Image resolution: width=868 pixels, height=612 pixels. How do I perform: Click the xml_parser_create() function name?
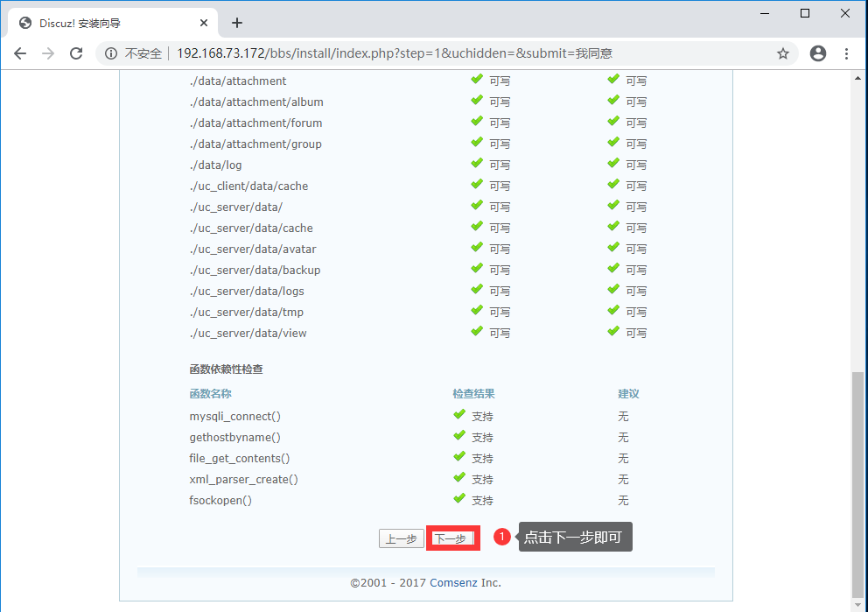(x=243, y=480)
